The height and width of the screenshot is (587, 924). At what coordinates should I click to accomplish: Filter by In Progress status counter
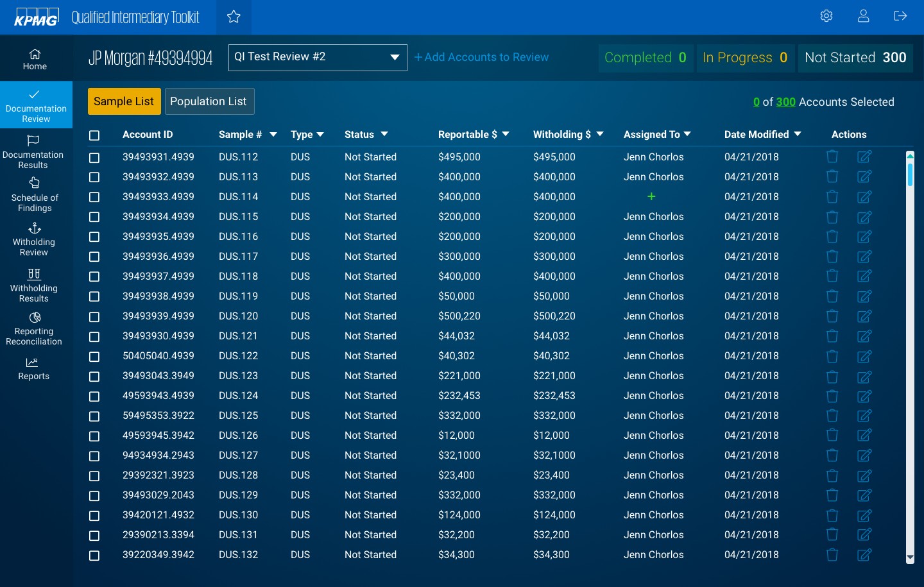(x=745, y=58)
